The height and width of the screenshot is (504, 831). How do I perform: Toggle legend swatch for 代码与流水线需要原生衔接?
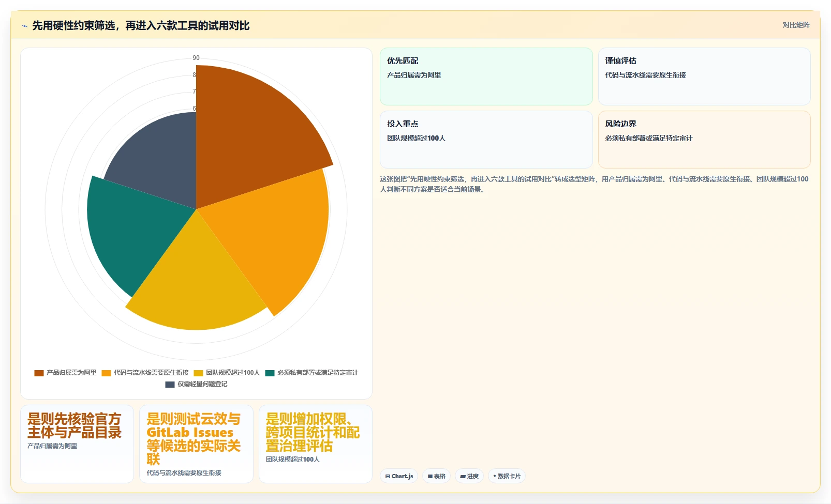coord(106,373)
